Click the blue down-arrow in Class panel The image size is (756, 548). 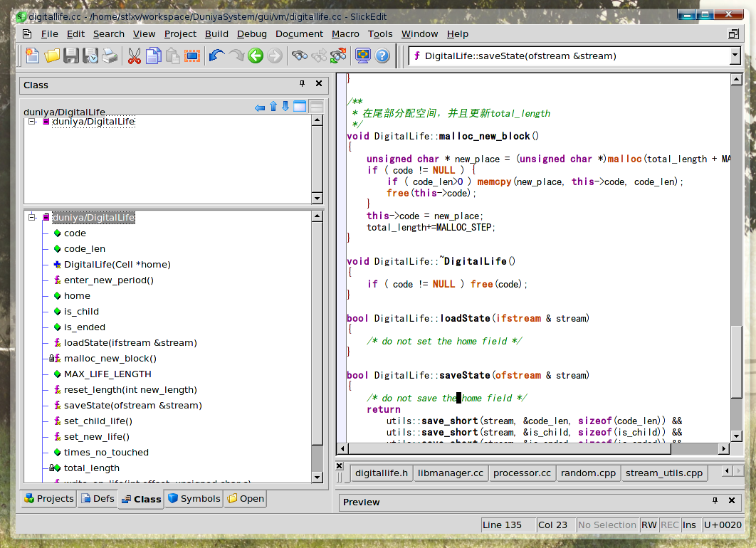pos(285,107)
